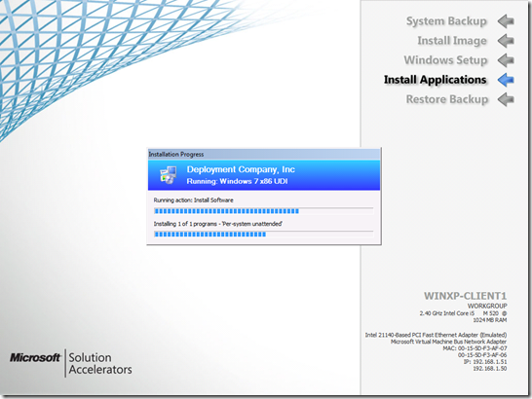Image resolution: width=532 pixels, height=399 pixels.
Task: Click 'Running action: Install Software' text
Action: click(x=193, y=200)
